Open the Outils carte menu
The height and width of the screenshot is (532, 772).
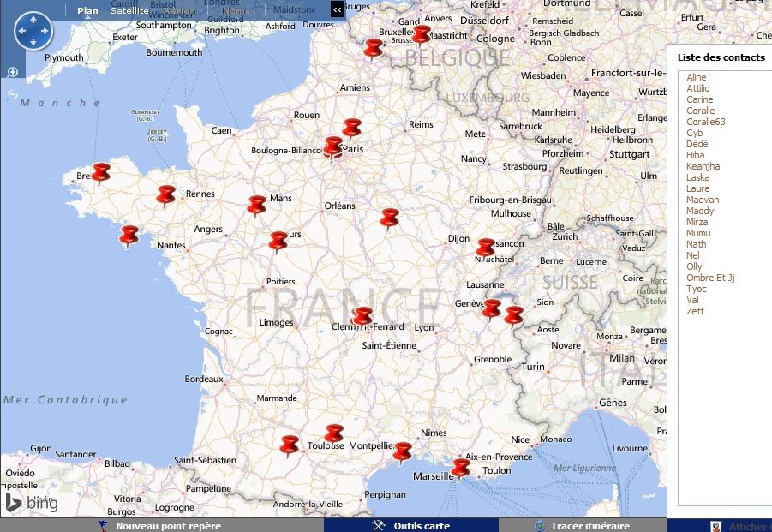[421, 526]
